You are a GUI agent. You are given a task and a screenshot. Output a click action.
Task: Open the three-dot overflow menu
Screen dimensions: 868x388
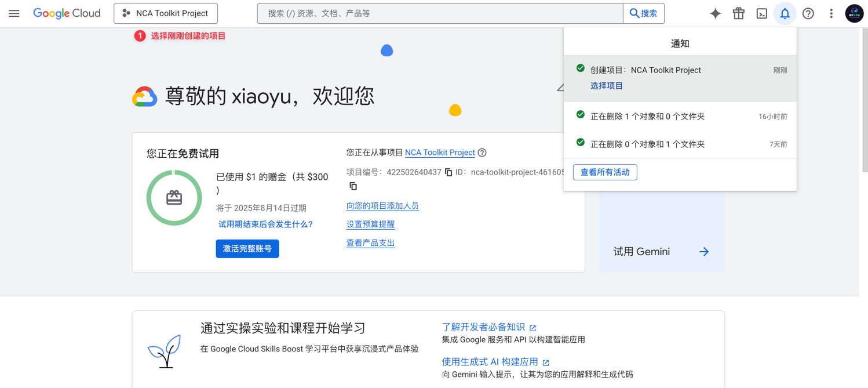point(831,13)
